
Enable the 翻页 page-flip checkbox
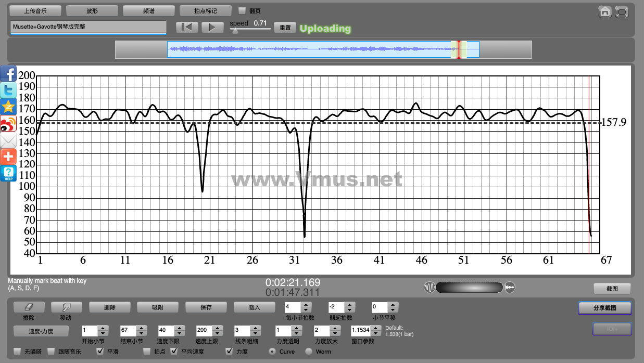pyautogui.click(x=242, y=10)
